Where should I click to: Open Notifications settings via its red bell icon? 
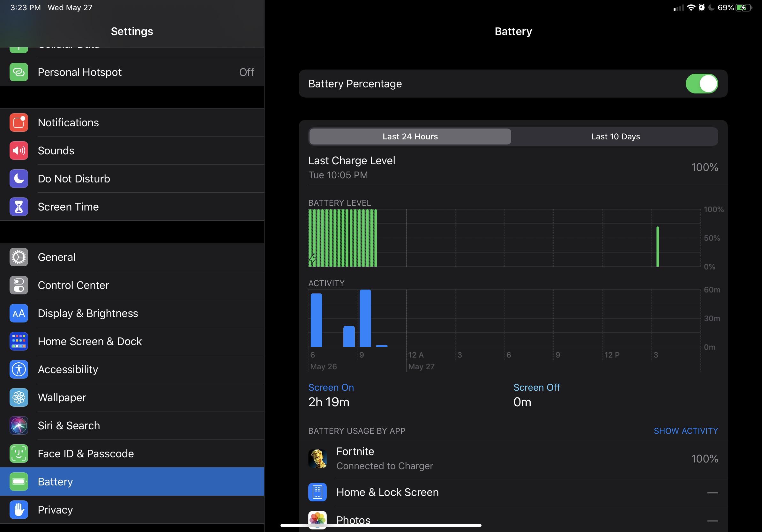19,122
